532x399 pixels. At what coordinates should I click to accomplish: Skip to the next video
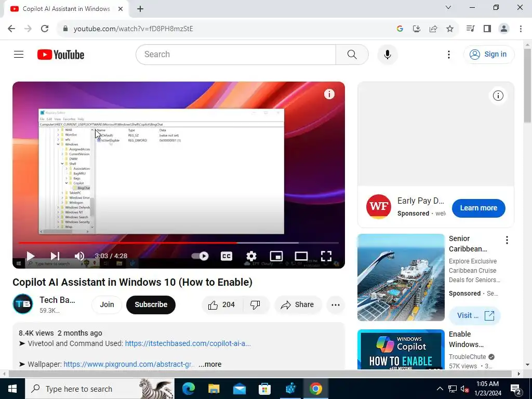55,256
